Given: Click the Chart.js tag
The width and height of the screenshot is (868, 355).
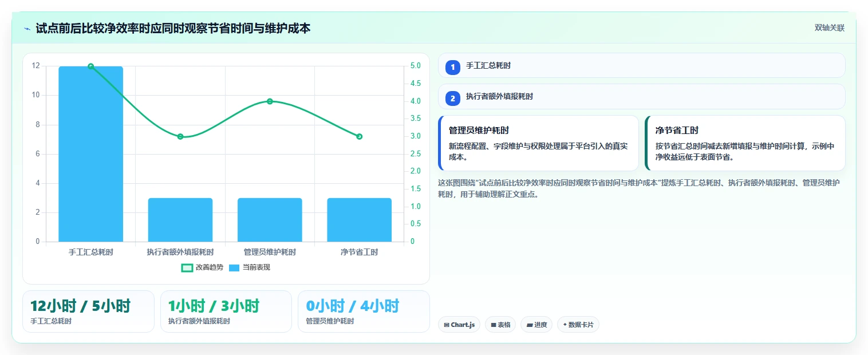Looking at the screenshot, I should (459, 325).
